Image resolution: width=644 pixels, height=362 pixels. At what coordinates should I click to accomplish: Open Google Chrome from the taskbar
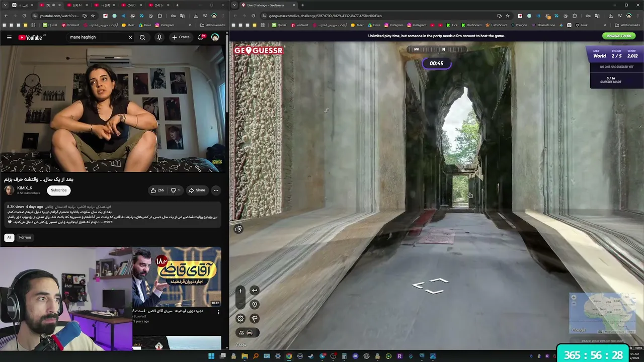289,356
